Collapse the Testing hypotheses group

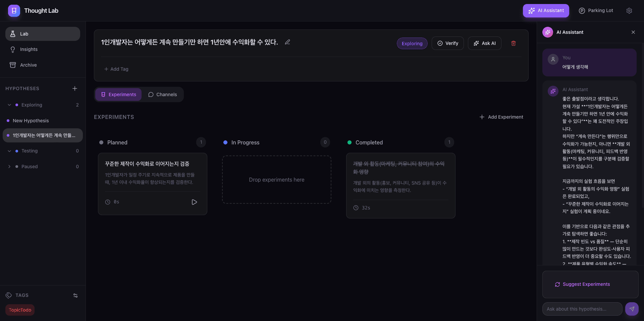pyautogui.click(x=9, y=151)
